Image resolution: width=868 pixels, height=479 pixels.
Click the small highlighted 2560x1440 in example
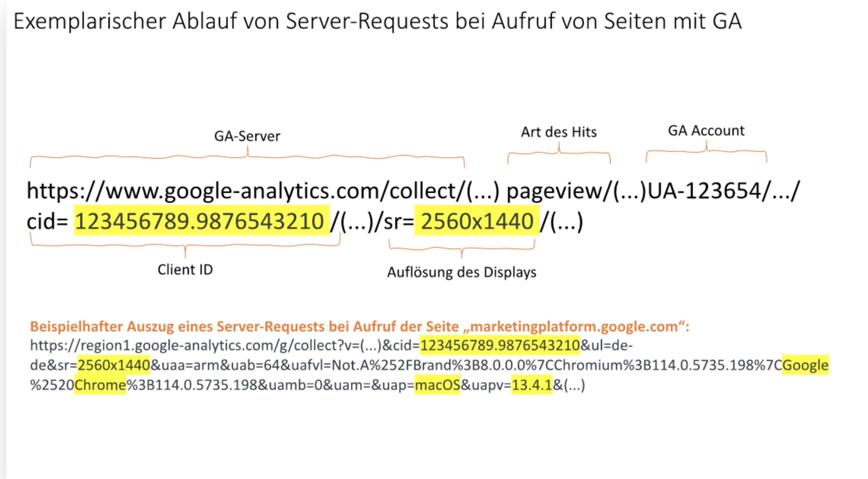pos(114,365)
